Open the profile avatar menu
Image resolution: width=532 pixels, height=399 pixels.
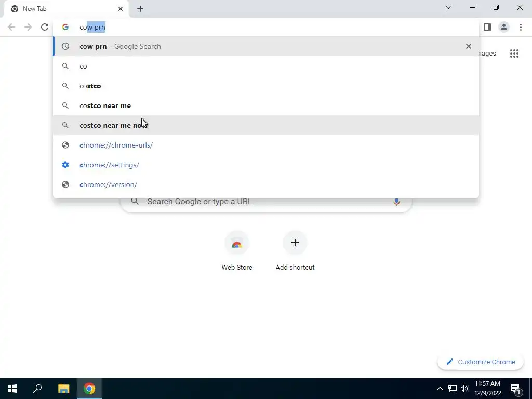pyautogui.click(x=504, y=27)
